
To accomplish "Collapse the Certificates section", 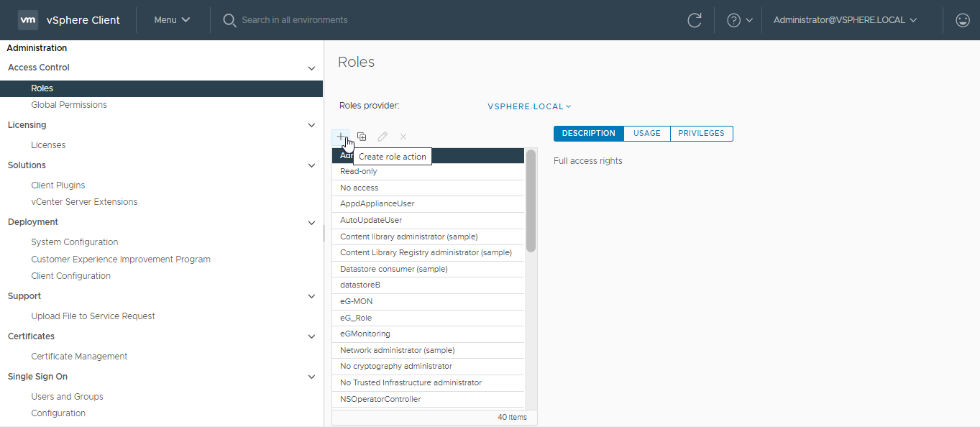I will (x=311, y=337).
